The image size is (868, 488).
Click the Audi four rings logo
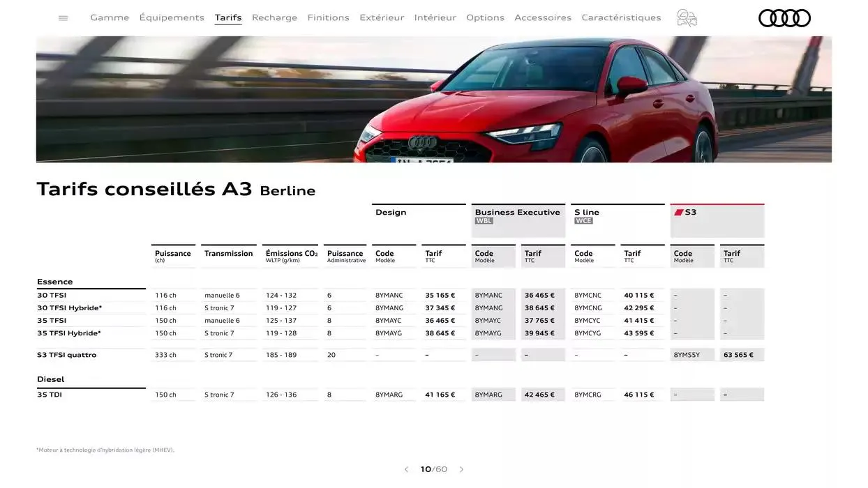click(784, 18)
